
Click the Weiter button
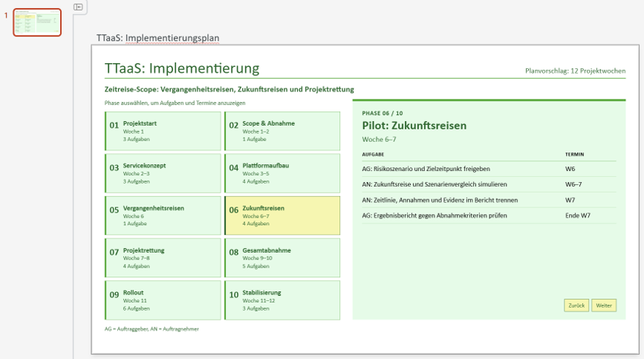pyautogui.click(x=604, y=305)
